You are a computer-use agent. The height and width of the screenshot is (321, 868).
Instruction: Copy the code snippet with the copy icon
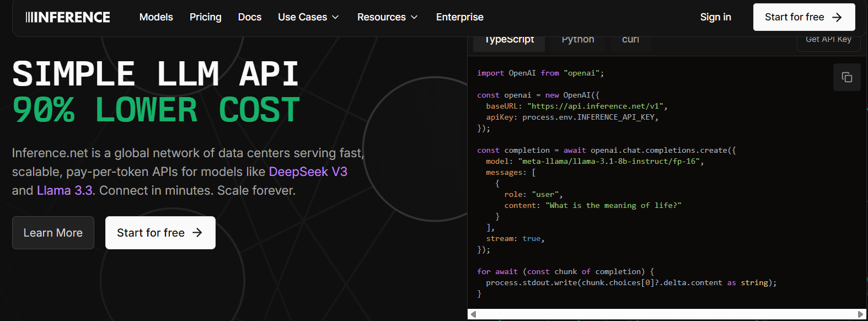click(846, 77)
